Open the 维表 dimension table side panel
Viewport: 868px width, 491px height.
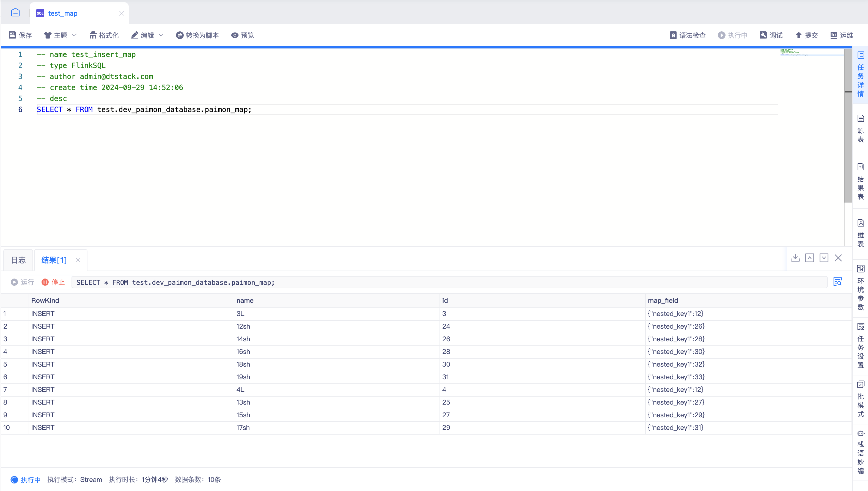click(x=861, y=233)
